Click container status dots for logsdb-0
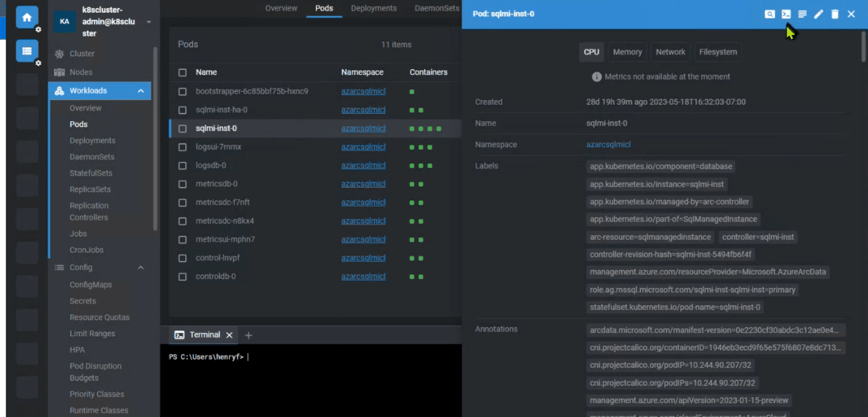The height and width of the screenshot is (417, 868). point(421,166)
